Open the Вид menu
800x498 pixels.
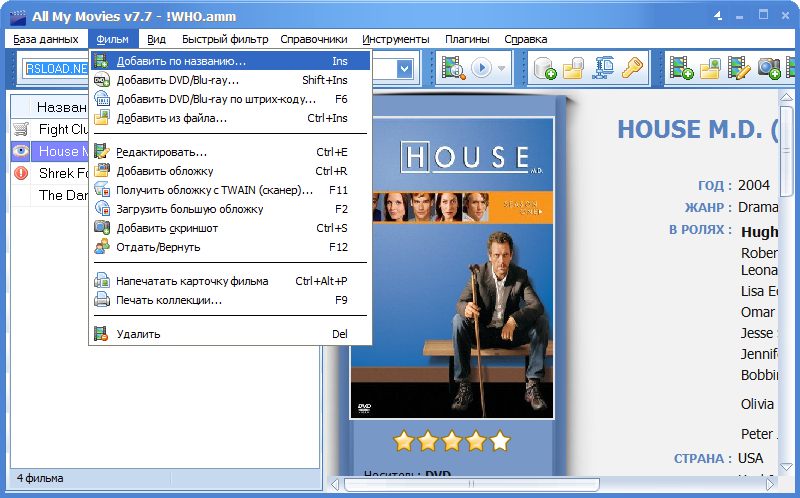point(156,39)
